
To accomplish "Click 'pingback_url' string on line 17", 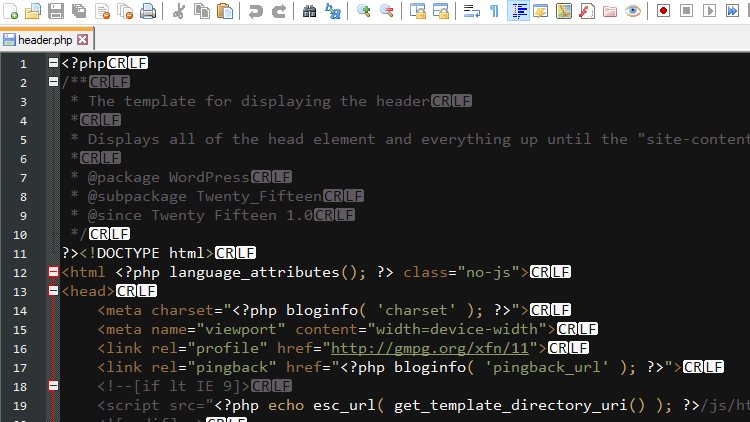I will pos(546,367).
